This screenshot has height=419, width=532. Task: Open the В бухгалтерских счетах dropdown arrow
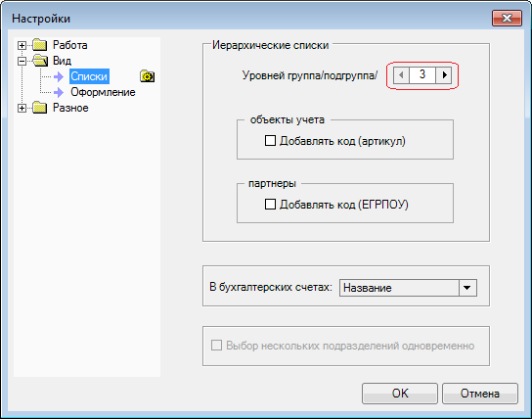pos(467,288)
